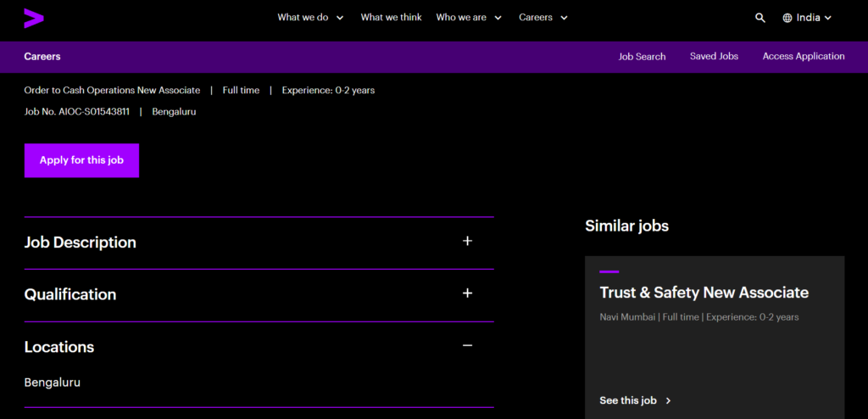Screen dimensions: 868x419
Task: Click the Locations heading
Action: pyautogui.click(x=59, y=347)
